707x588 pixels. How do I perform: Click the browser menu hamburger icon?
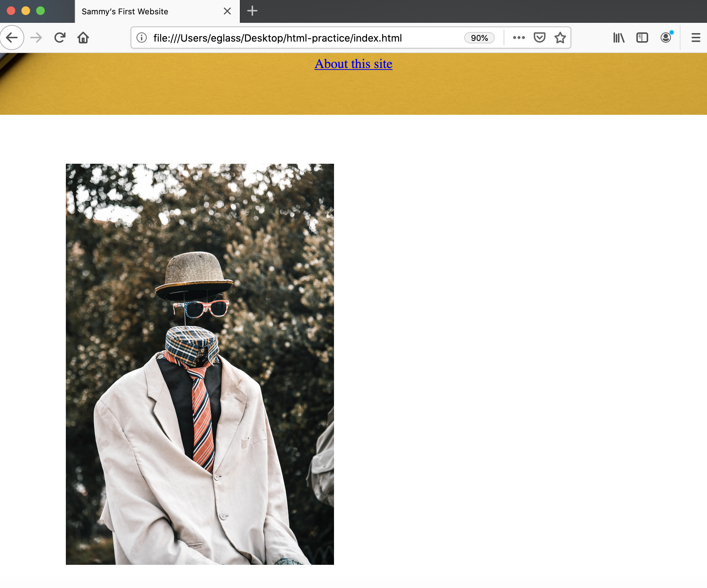(x=696, y=38)
